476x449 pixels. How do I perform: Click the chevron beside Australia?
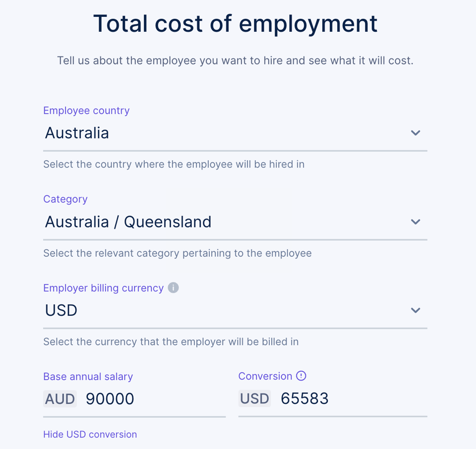click(416, 133)
